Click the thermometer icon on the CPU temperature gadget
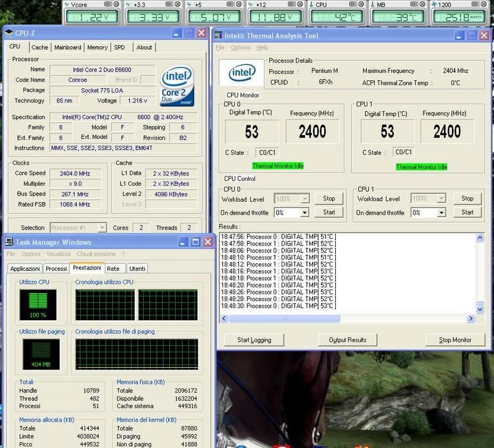This screenshot has width=494, height=448. [x=311, y=4]
